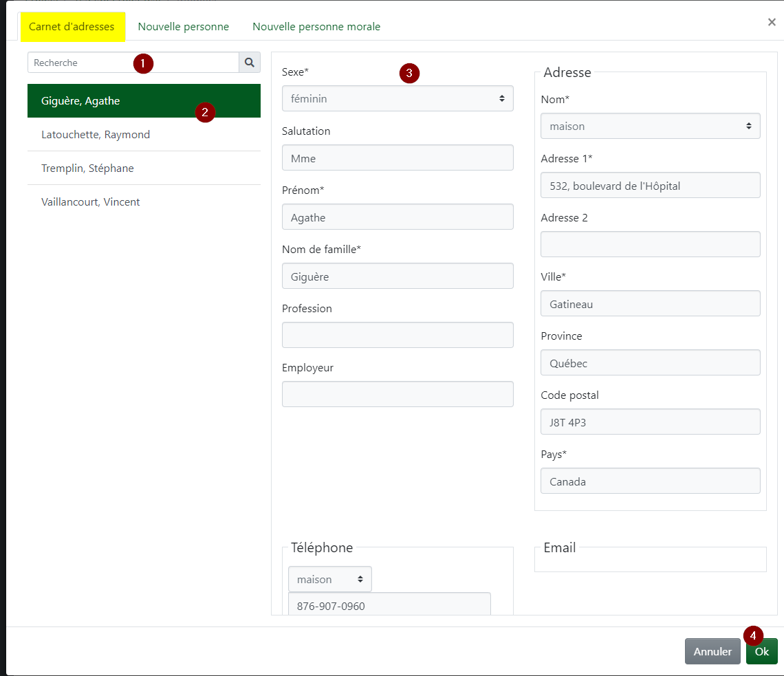Pick Vaillancourt, Vincent contact

[91, 202]
